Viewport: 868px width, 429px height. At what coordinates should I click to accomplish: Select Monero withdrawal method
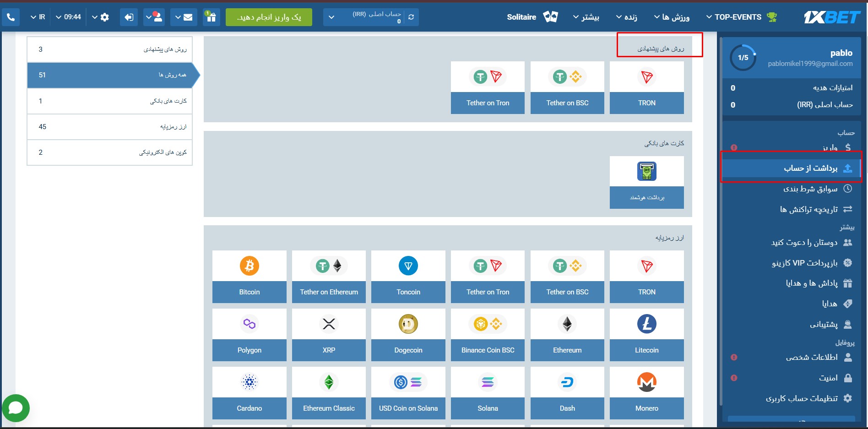[647, 393]
